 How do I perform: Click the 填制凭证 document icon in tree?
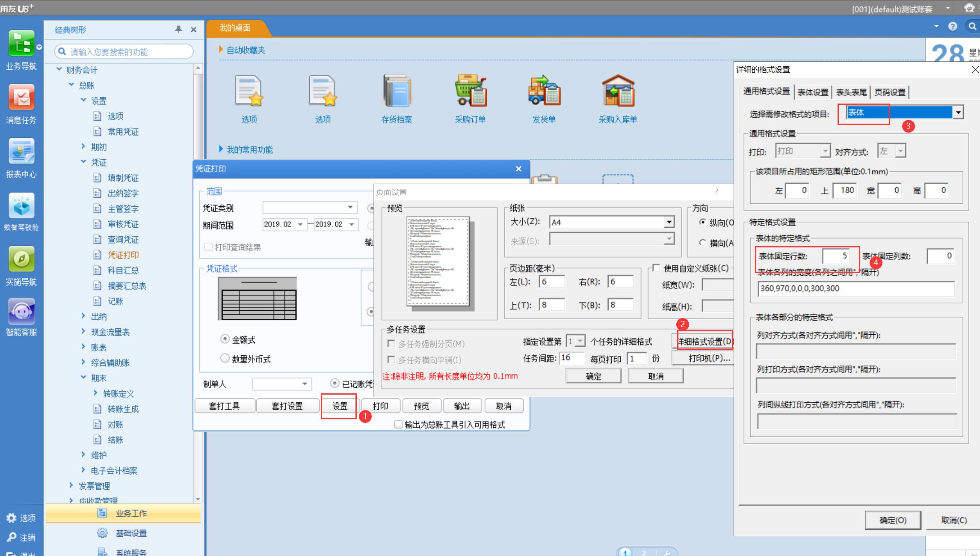click(98, 178)
